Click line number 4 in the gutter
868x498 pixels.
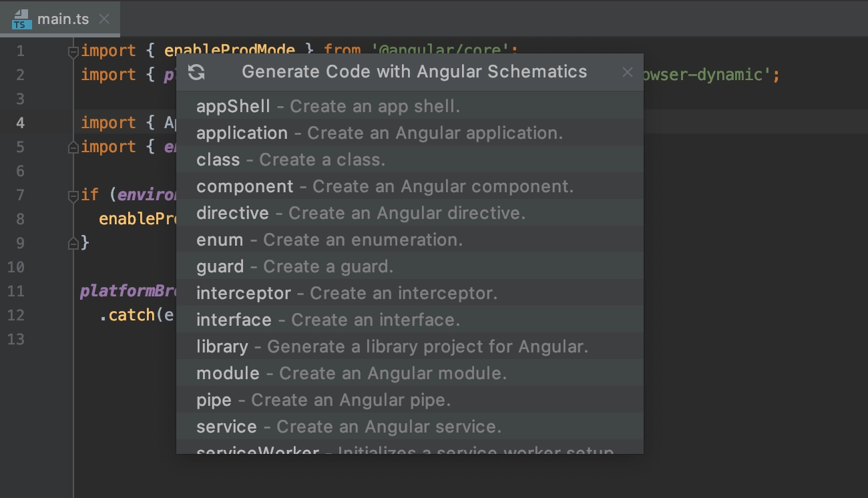[20, 123]
